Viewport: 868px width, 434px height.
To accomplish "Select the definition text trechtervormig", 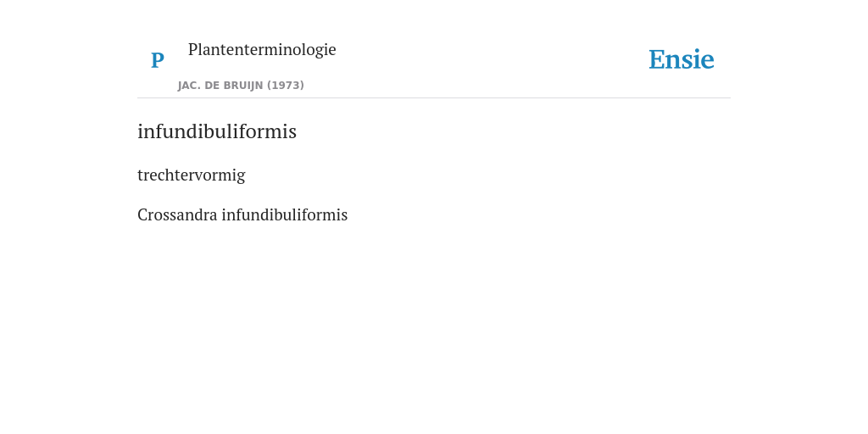I will (x=192, y=175).
